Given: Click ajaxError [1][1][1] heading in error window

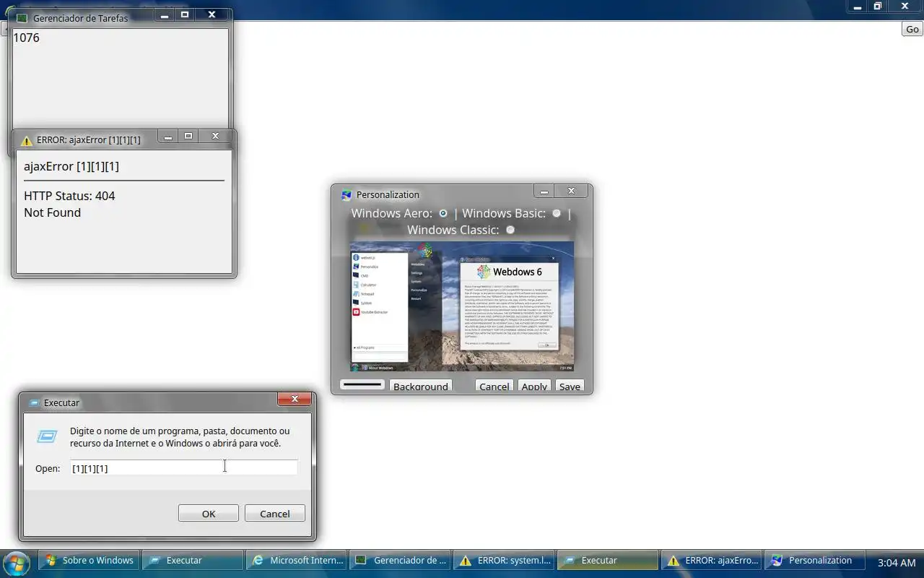Looking at the screenshot, I should (x=71, y=166).
